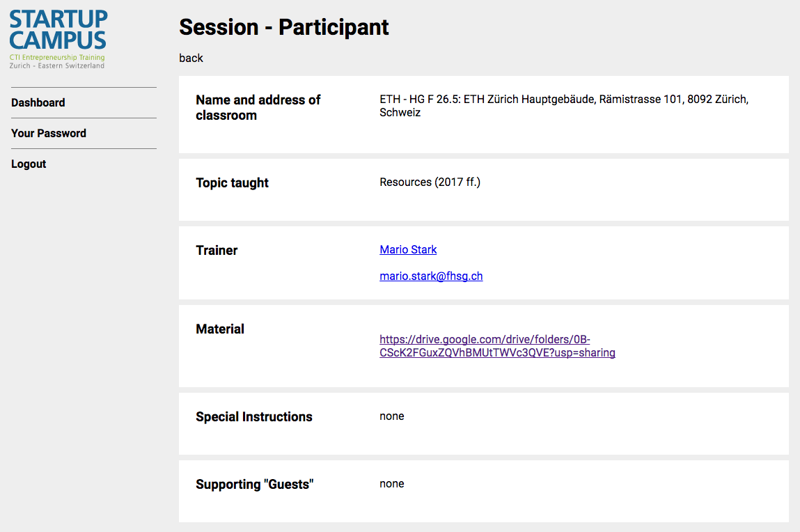
Task: Click the Trainer field label
Action: coord(217,250)
